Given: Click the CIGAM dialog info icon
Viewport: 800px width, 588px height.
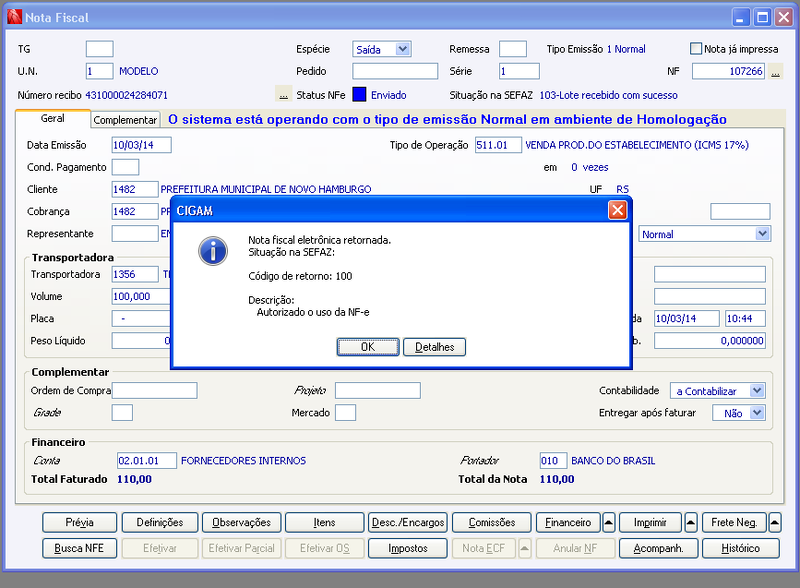Looking at the screenshot, I should tap(213, 251).
